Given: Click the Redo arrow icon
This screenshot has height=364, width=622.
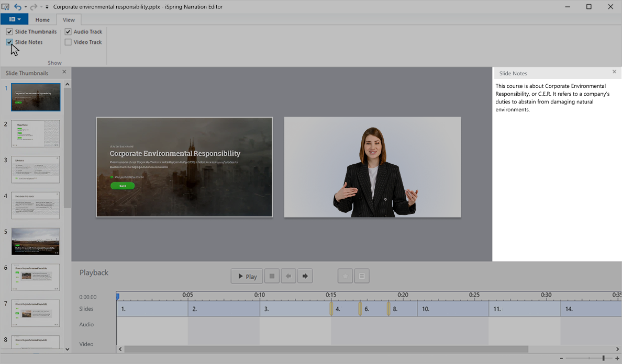Looking at the screenshot, I should (x=33, y=6).
